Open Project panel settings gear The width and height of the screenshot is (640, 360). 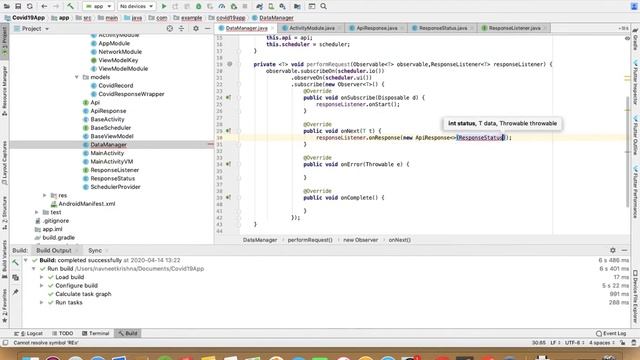click(196, 29)
